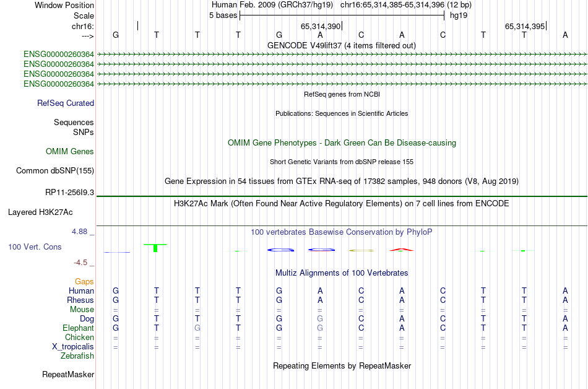Click the tall green T conservation bar
Image resolution: width=588 pixels, height=389 pixels.
(155, 248)
